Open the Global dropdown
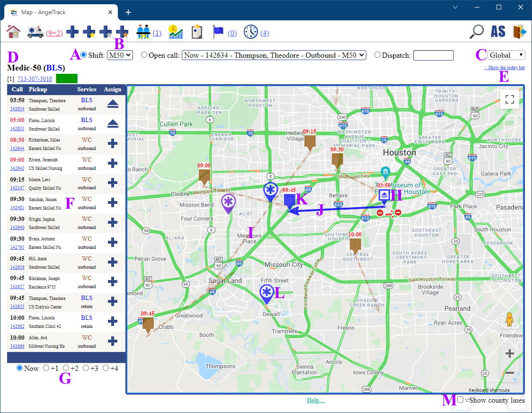 (506, 55)
